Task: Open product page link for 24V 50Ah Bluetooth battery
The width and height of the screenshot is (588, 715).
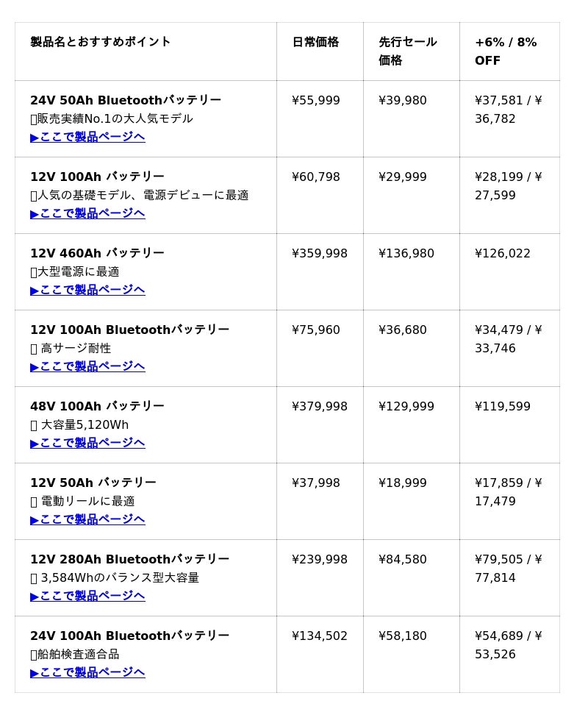Action: (87, 137)
